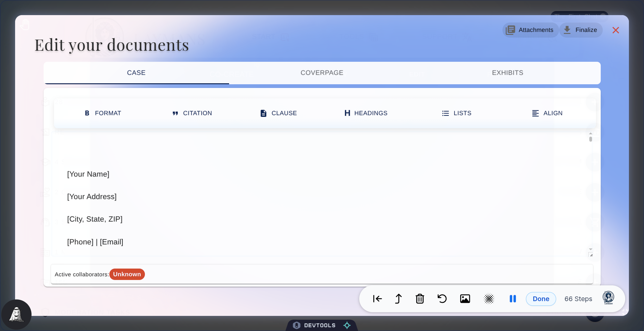Viewport: 644px width, 331px height.
Task: Click the blur pattern icon
Action: [x=489, y=299]
